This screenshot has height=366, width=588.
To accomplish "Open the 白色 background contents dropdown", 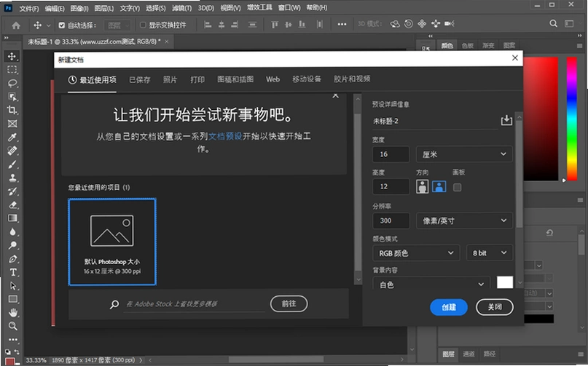I will point(431,285).
